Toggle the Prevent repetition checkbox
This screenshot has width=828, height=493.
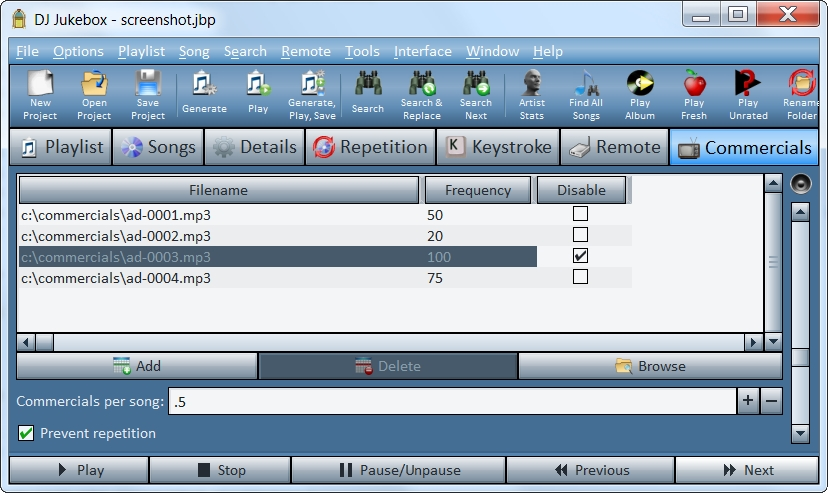pyautogui.click(x=26, y=433)
